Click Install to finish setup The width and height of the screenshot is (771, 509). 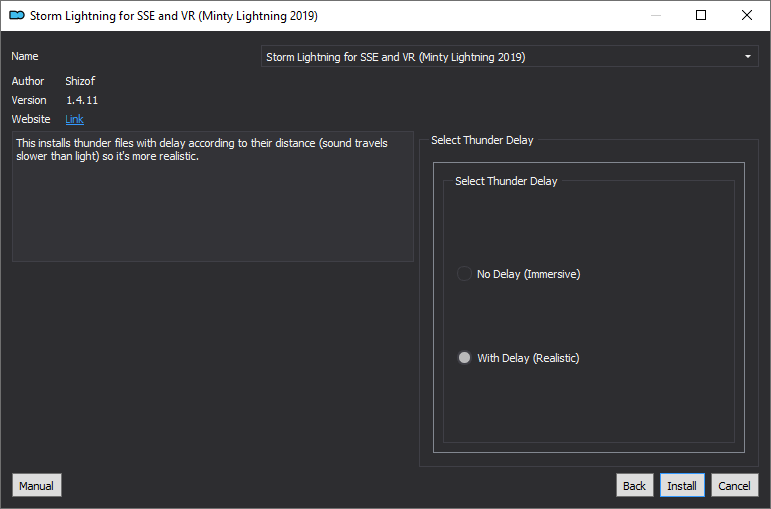pyautogui.click(x=682, y=485)
